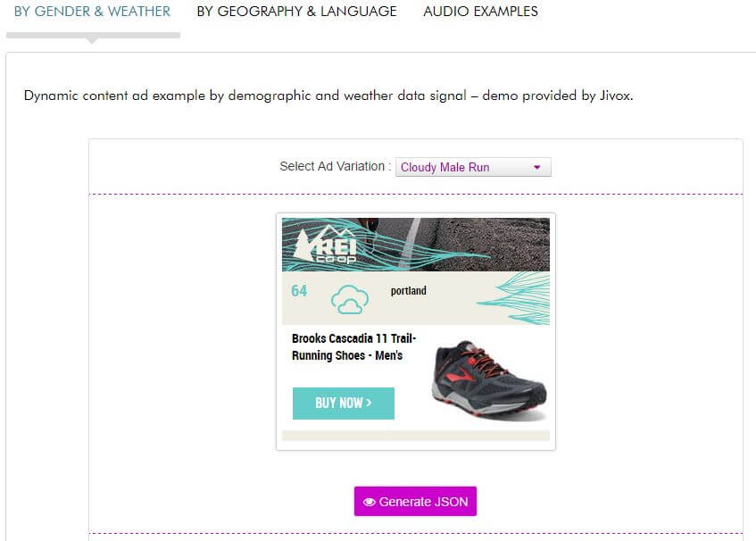Click the Select Ad Variation label
The width and height of the screenshot is (756, 541).
pyautogui.click(x=335, y=166)
